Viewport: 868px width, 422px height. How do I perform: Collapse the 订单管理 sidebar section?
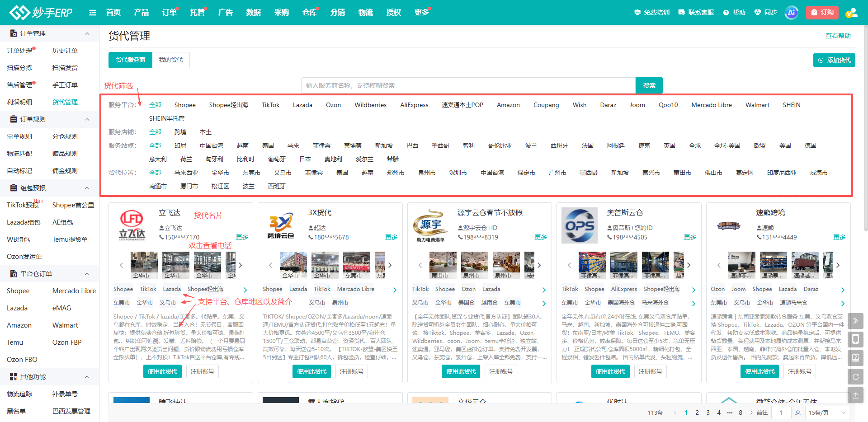coord(87,33)
